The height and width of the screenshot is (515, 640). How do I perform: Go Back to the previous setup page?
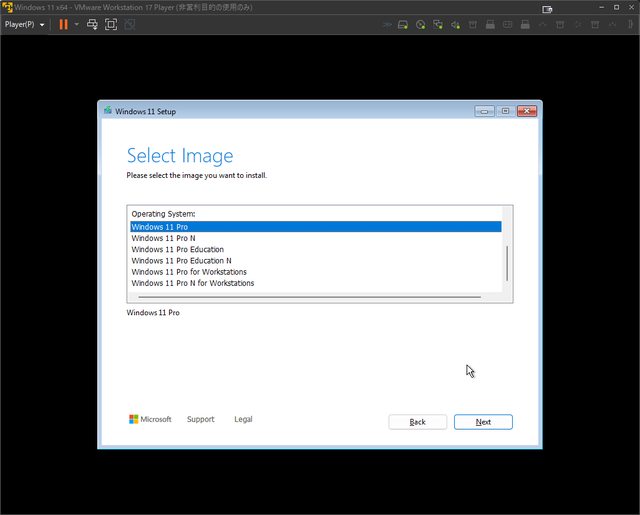[417, 422]
